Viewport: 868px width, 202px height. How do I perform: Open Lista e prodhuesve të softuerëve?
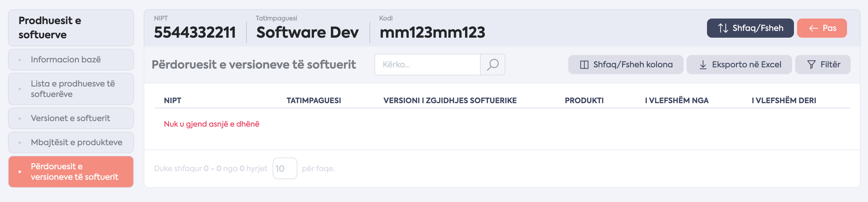click(x=71, y=89)
